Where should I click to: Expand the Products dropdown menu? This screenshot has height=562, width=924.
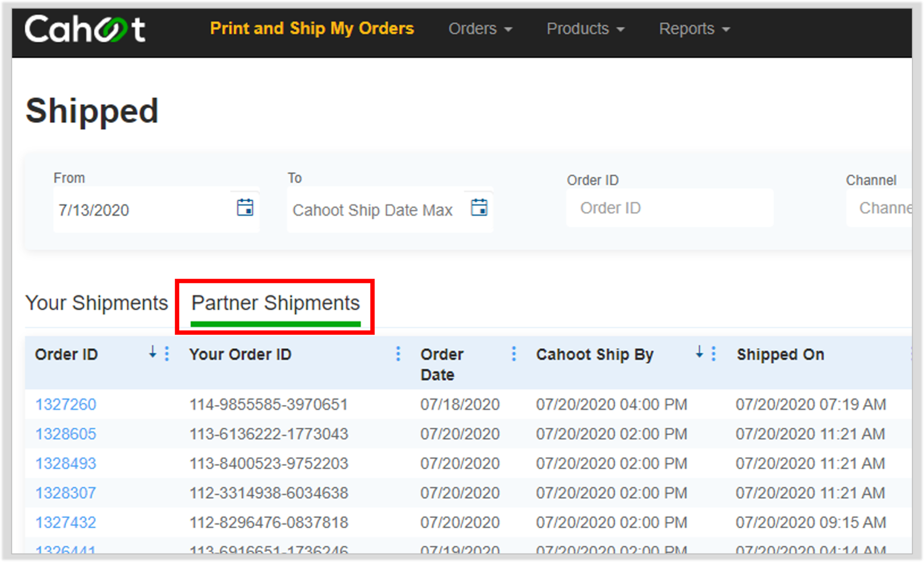coord(585,29)
